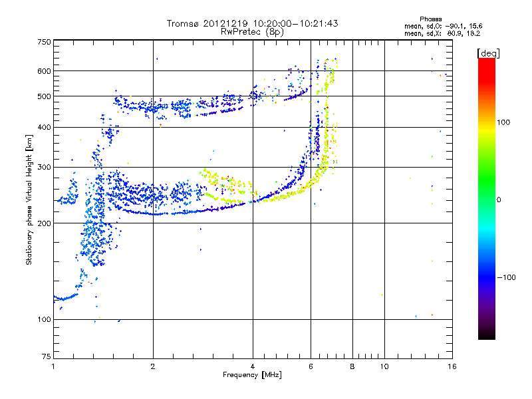Click the 'RwPretec (8p)' subtitle
This screenshot has height=399, width=532.
coord(252,32)
